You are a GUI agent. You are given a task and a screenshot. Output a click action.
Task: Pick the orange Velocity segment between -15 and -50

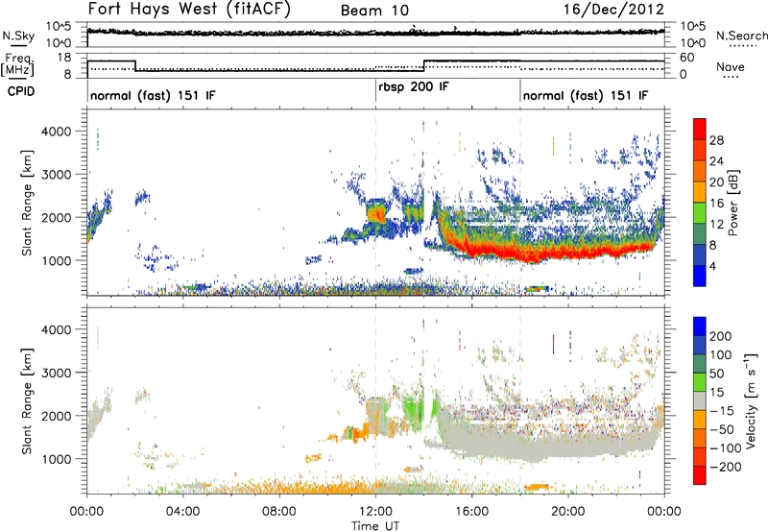coord(700,420)
